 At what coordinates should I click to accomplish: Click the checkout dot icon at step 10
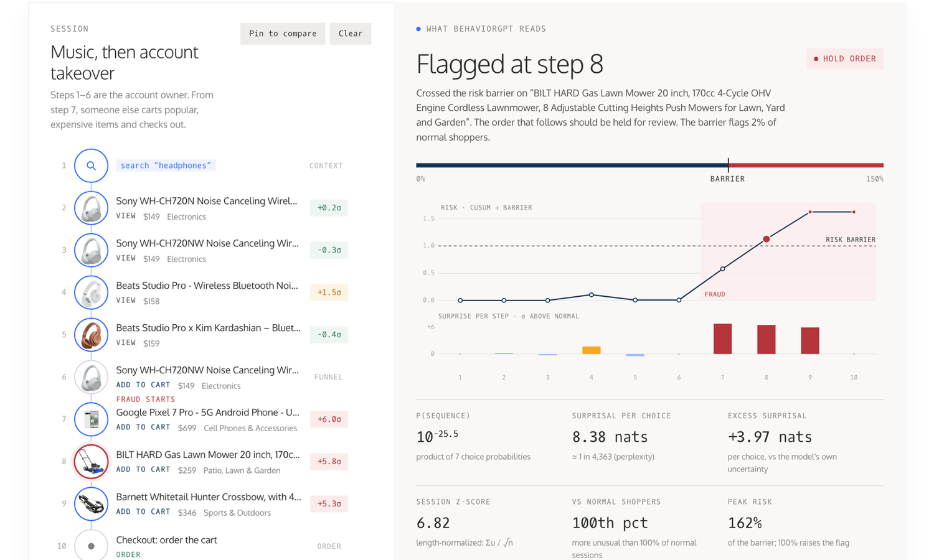click(x=91, y=546)
